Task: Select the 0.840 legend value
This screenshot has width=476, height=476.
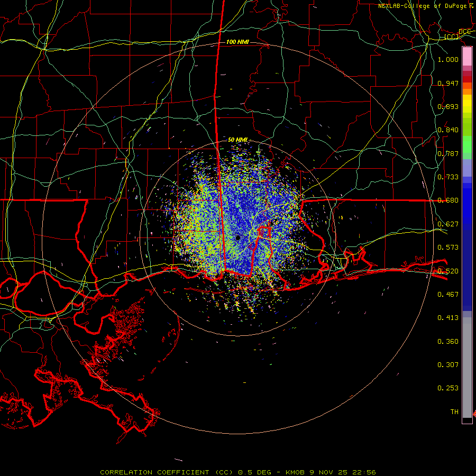Action: coord(448,130)
